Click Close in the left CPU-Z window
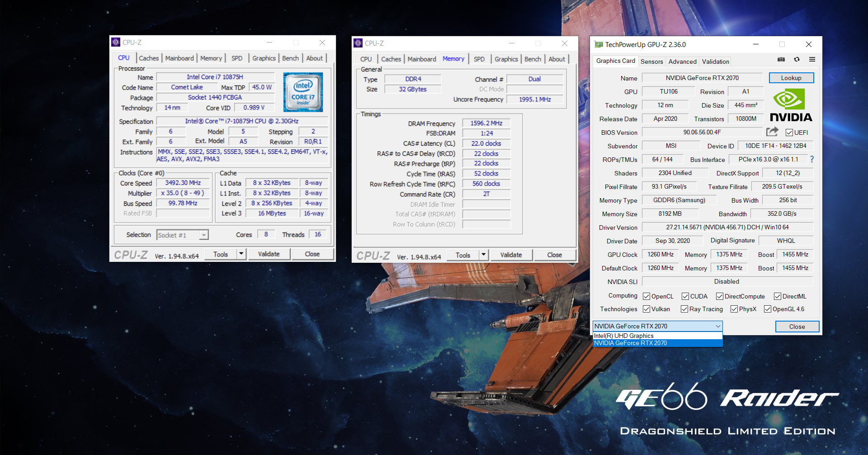The height and width of the screenshot is (455, 868). coord(312,254)
